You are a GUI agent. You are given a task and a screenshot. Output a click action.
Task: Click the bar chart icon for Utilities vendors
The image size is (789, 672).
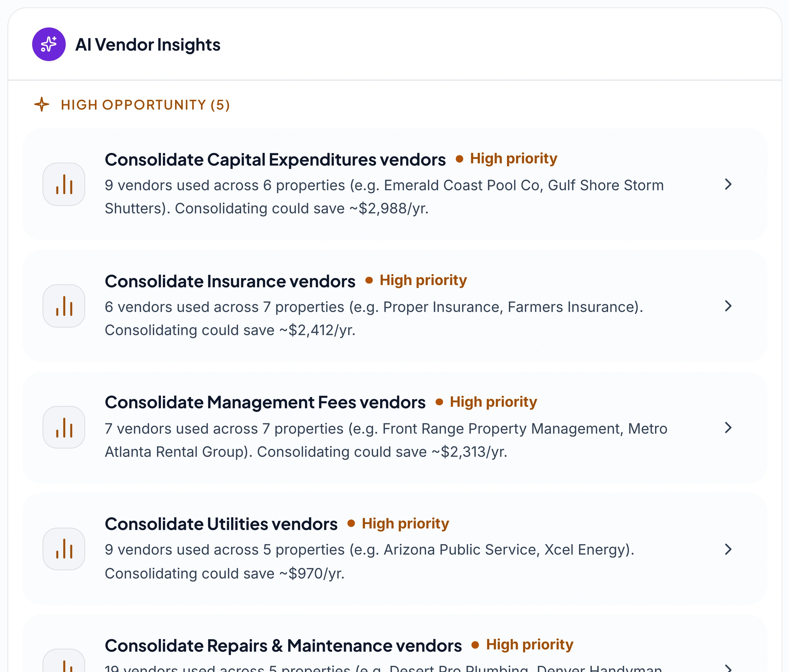coord(64,549)
